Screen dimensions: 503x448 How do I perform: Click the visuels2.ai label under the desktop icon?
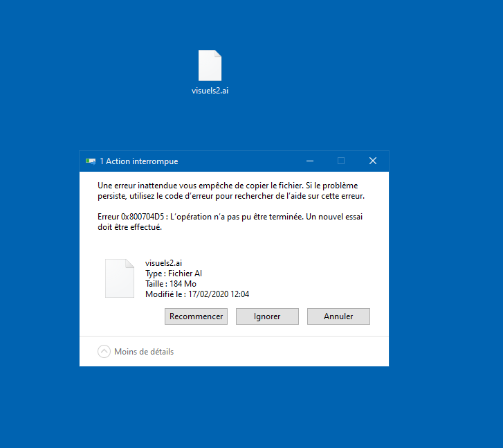pos(210,90)
